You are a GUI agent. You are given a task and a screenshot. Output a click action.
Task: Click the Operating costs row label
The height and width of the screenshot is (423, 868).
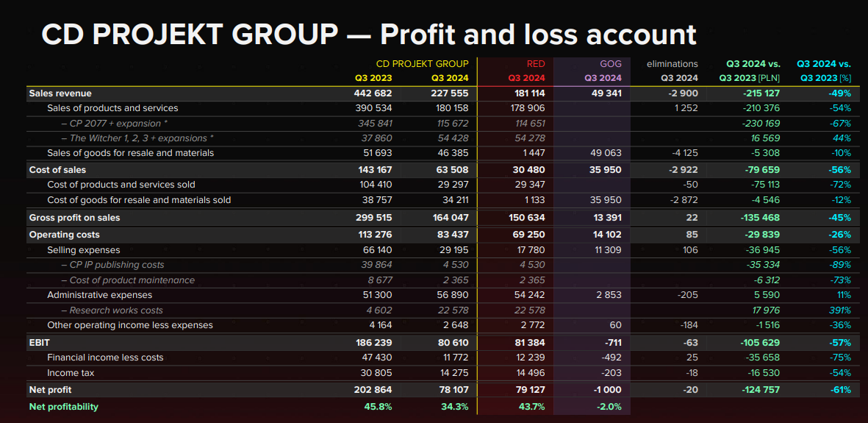tap(64, 235)
